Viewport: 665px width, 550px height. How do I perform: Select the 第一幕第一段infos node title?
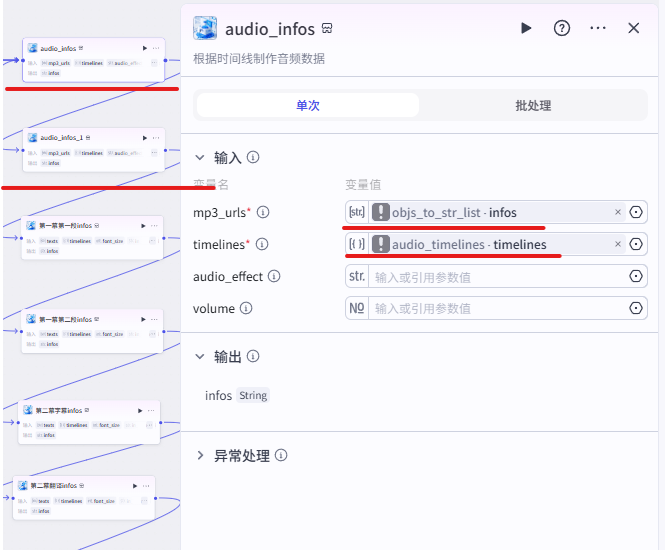pyautogui.click(x=65, y=226)
